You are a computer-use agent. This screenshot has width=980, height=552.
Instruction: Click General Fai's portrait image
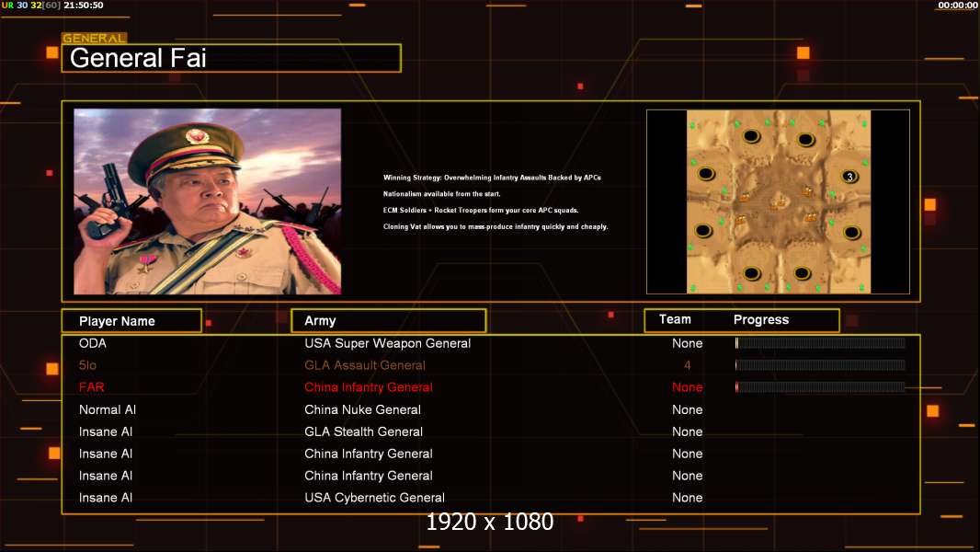pos(207,201)
